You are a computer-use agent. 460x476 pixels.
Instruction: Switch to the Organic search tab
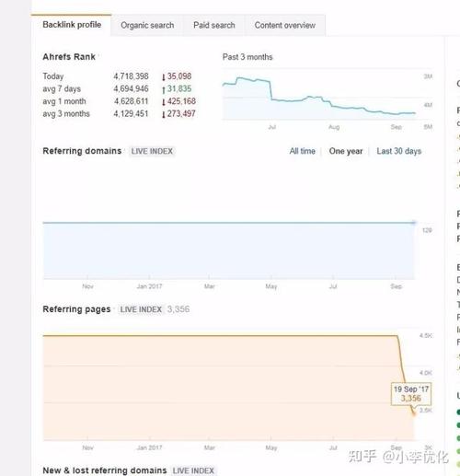147,25
